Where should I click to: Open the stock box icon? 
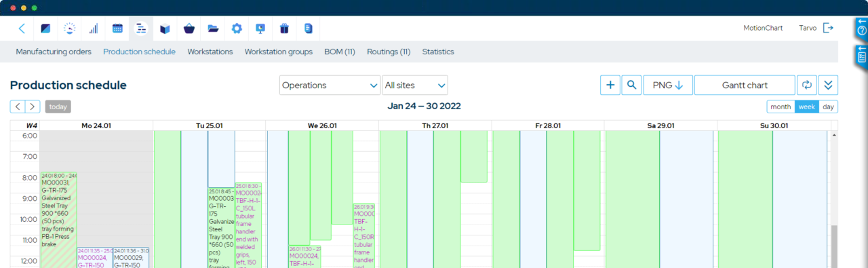[x=165, y=28]
